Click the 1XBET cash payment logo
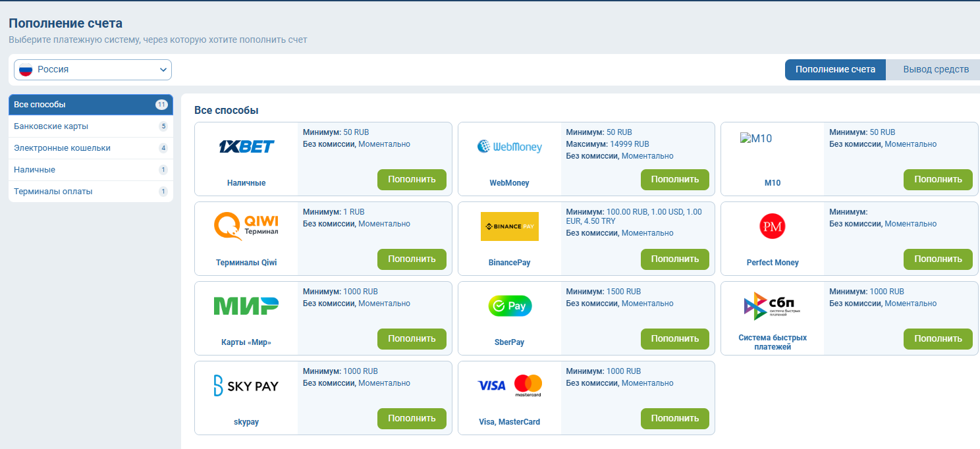The width and height of the screenshot is (980, 449). 246,146
